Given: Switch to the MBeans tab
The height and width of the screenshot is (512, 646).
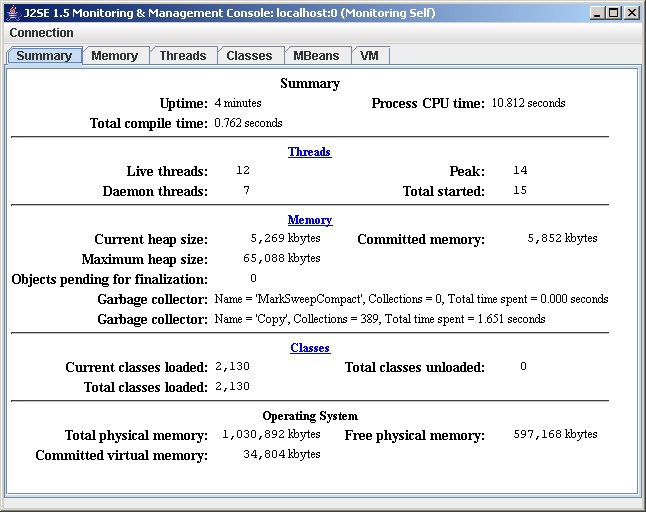Looking at the screenshot, I should point(316,56).
